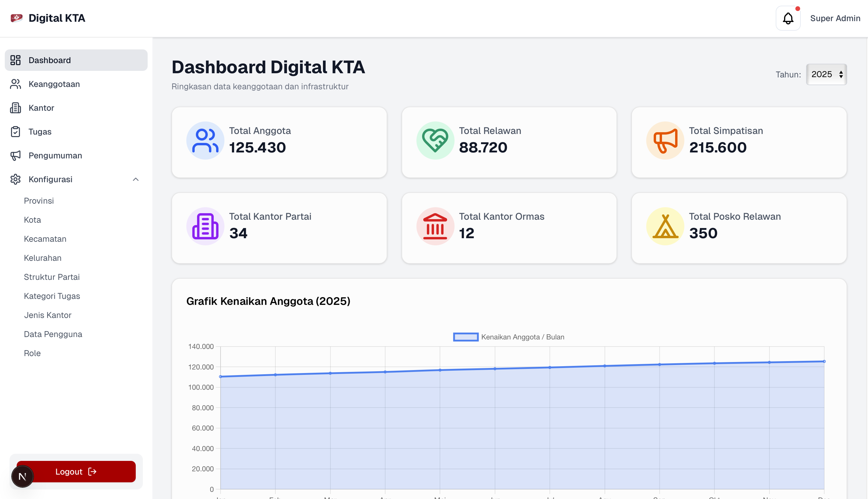Click the Total Kantor Partai building icon
868x499 pixels.
click(205, 226)
